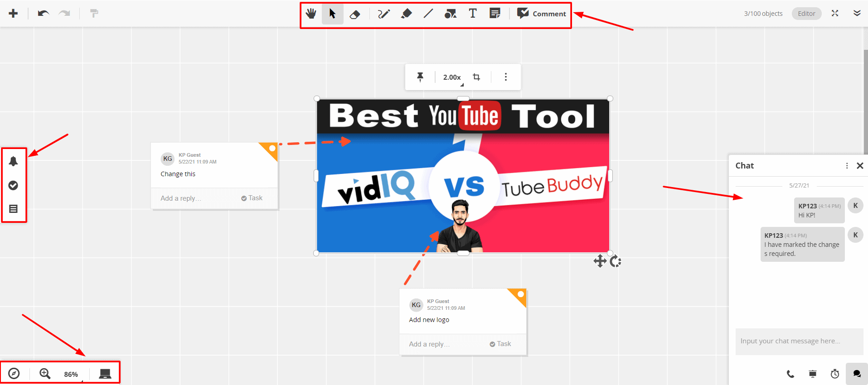This screenshot has width=868, height=385.
Task: Select the Text tool
Action: [473, 14]
